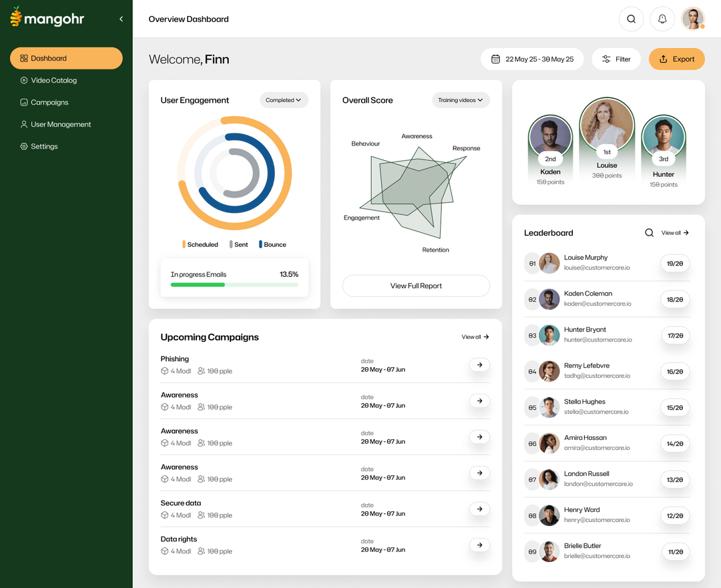Open the Filter menu
Screen dimensions: 721x588
pyautogui.click(x=616, y=59)
